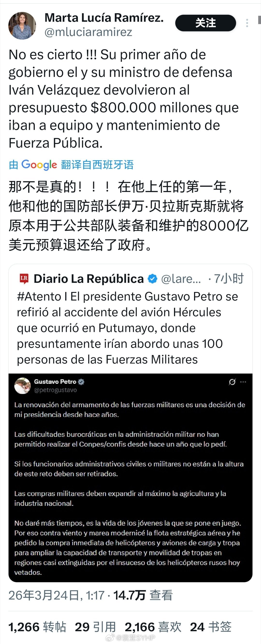View the 1,266 转帖 reposts list
The image size is (261, 644).
37,627
